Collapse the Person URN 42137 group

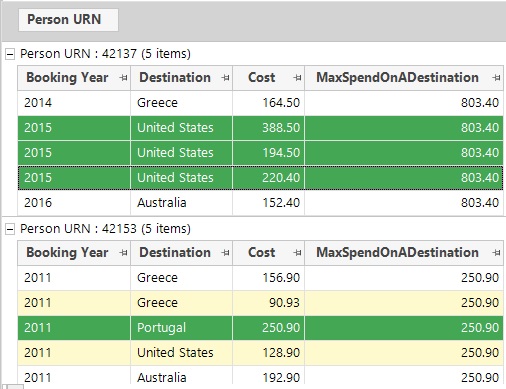(10, 54)
